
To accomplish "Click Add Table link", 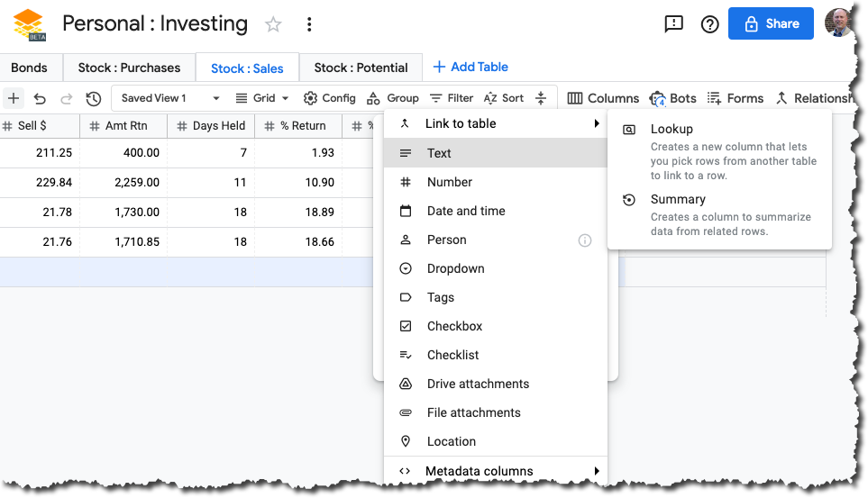I will (471, 67).
